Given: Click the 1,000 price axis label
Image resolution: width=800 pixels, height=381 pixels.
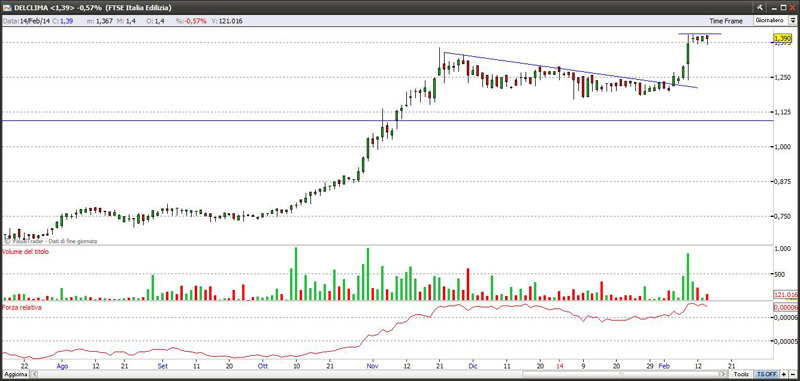Looking at the screenshot, I should [x=782, y=147].
